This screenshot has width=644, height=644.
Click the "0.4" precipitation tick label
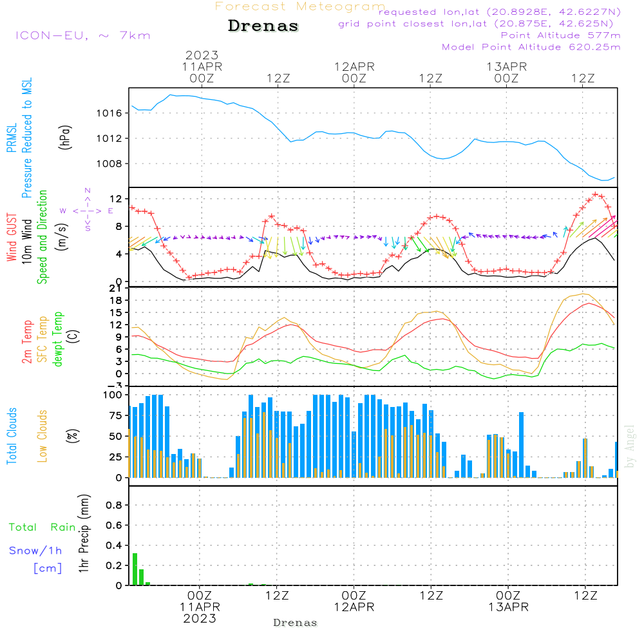(x=114, y=545)
